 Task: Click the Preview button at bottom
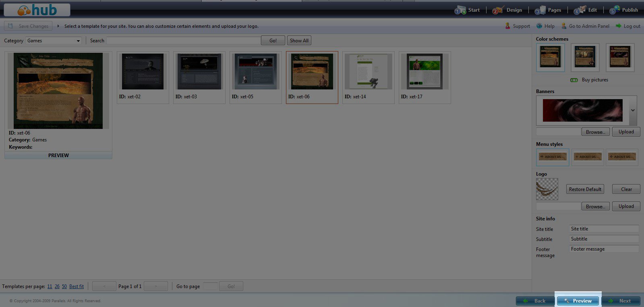[578, 301]
